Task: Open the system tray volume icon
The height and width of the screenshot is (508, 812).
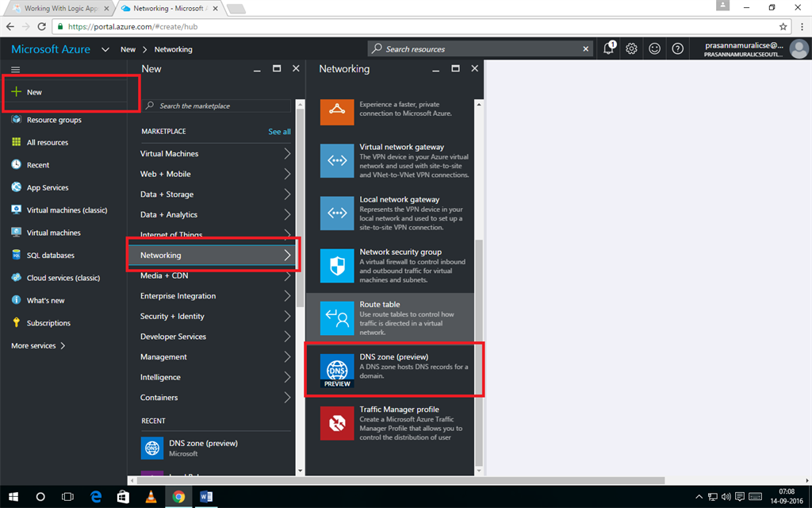Action: 726,497
